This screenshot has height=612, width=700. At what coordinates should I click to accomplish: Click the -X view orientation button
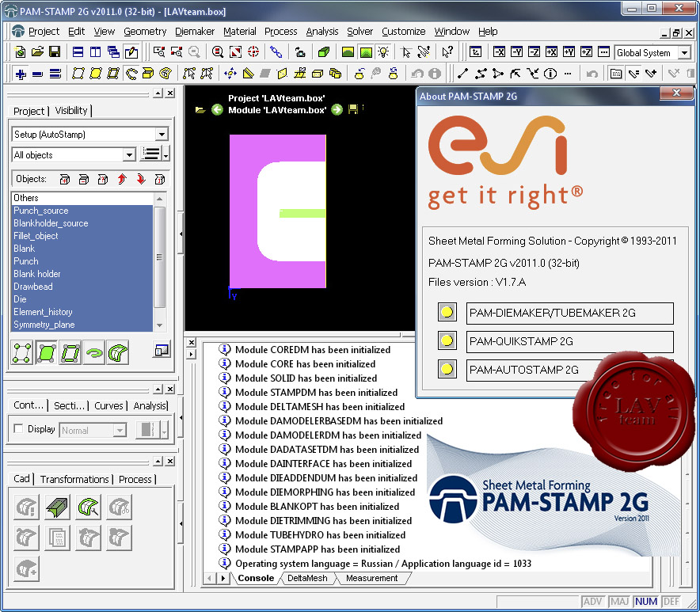499,52
